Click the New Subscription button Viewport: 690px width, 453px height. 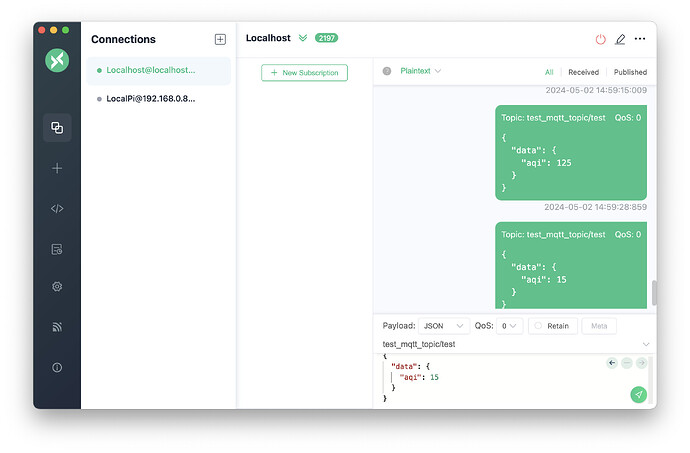pyautogui.click(x=304, y=73)
